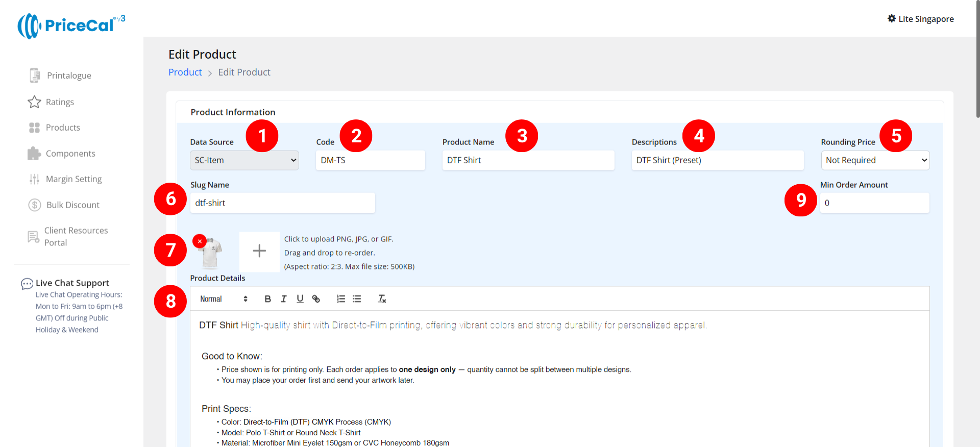This screenshot has height=447, width=980.
Task: Add a new product image
Action: click(x=259, y=251)
